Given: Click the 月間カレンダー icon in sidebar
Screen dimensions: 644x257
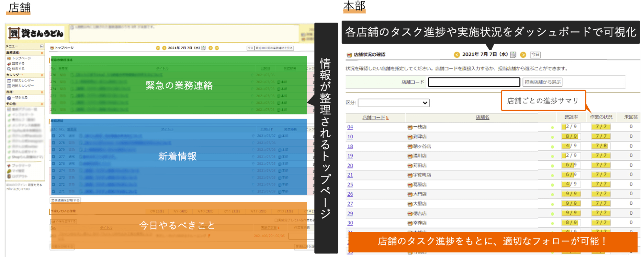Looking at the screenshot, I should (x=9, y=80).
